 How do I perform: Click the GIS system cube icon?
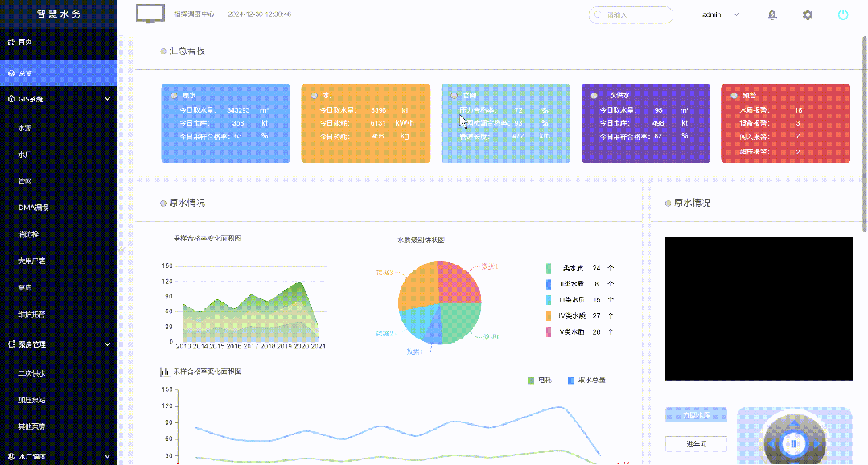(11, 99)
